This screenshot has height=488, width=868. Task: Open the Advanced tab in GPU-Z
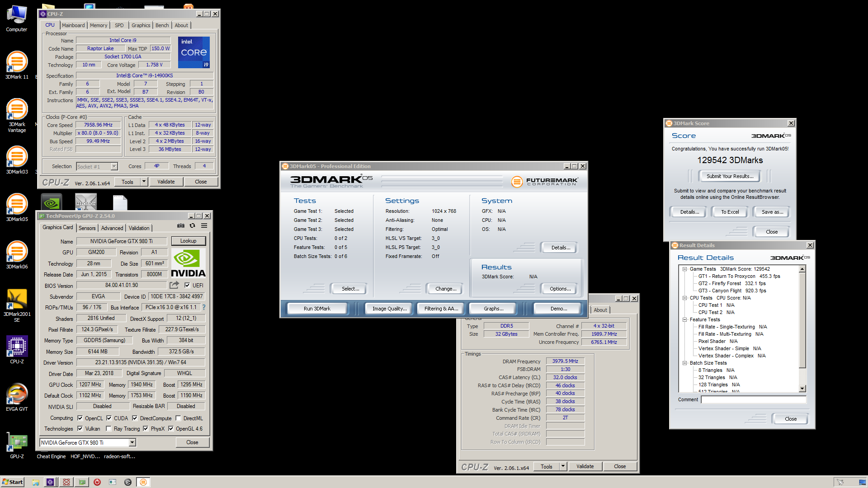point(112,228)
